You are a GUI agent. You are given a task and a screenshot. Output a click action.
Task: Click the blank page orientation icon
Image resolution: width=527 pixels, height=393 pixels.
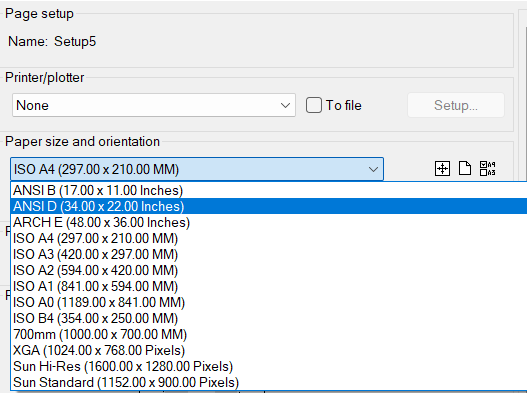(x=465, y=168)
